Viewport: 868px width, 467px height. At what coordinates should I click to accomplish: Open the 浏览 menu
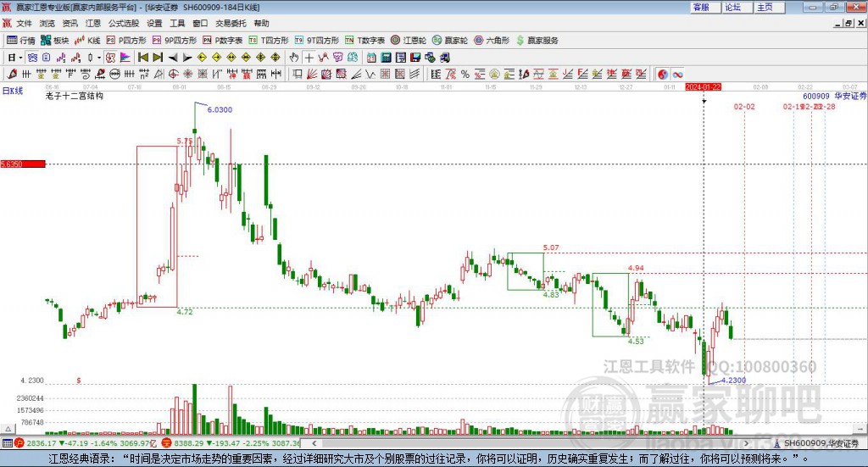[47, 23]
